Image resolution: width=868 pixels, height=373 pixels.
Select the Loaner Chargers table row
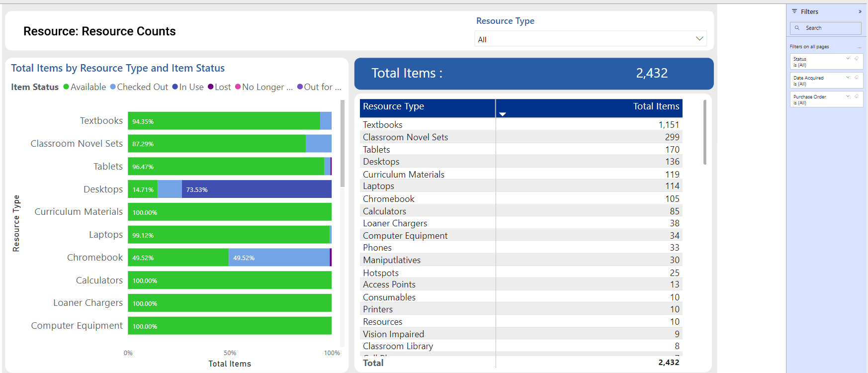pyautogui.click(x=521, y=223)
